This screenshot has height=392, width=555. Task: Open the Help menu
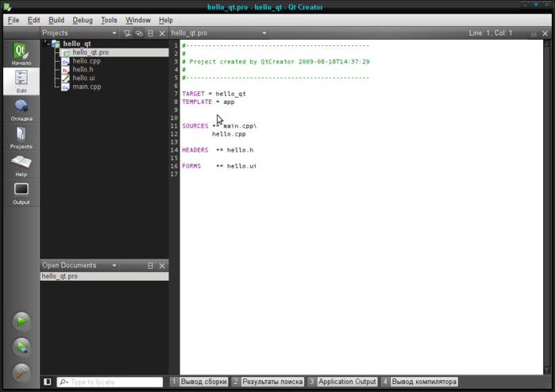tap(166, 20)
